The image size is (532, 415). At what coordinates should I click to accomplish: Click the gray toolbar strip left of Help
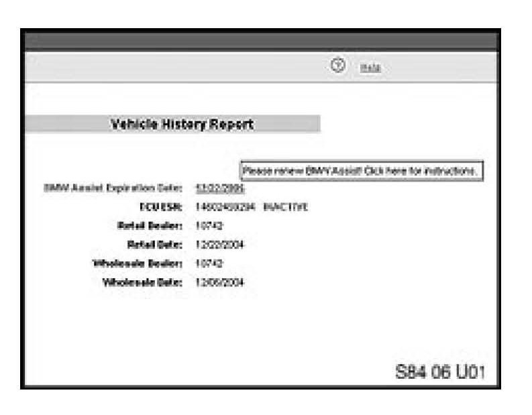168,67
